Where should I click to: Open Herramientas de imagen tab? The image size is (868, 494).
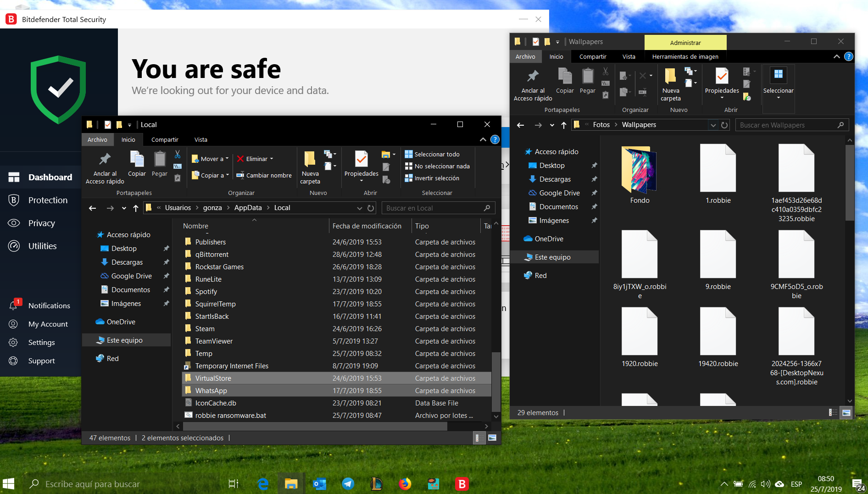click(685, 56)
